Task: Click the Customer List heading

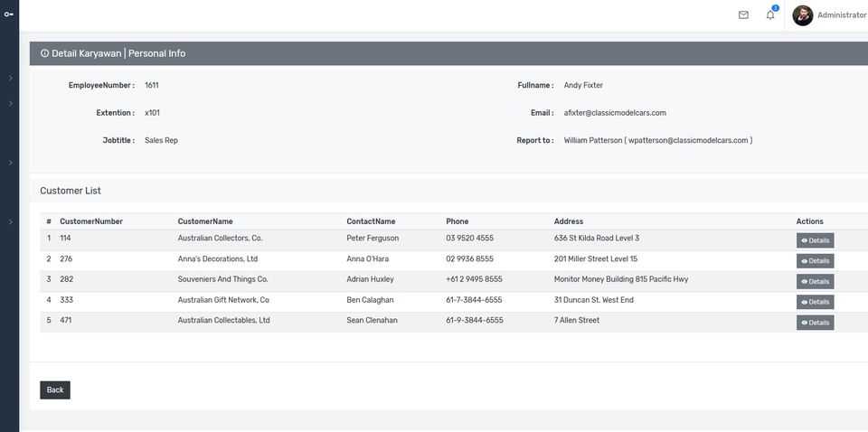Action: 71,191
